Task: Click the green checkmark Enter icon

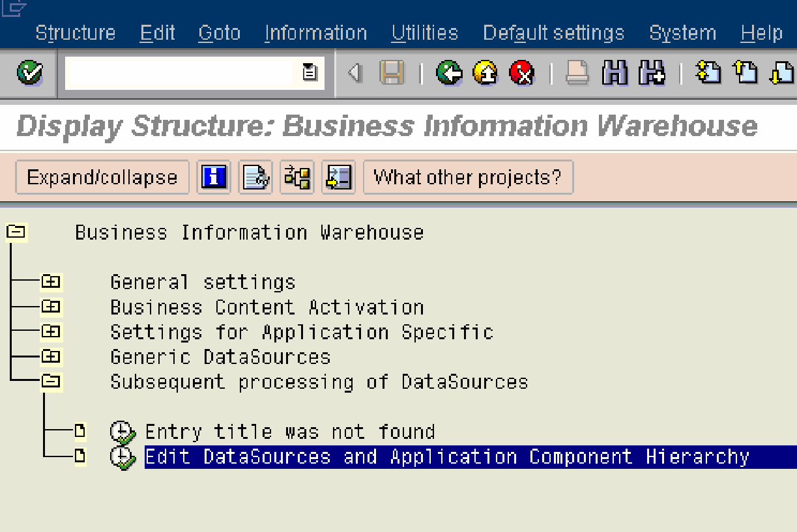Action: (29, 72)
